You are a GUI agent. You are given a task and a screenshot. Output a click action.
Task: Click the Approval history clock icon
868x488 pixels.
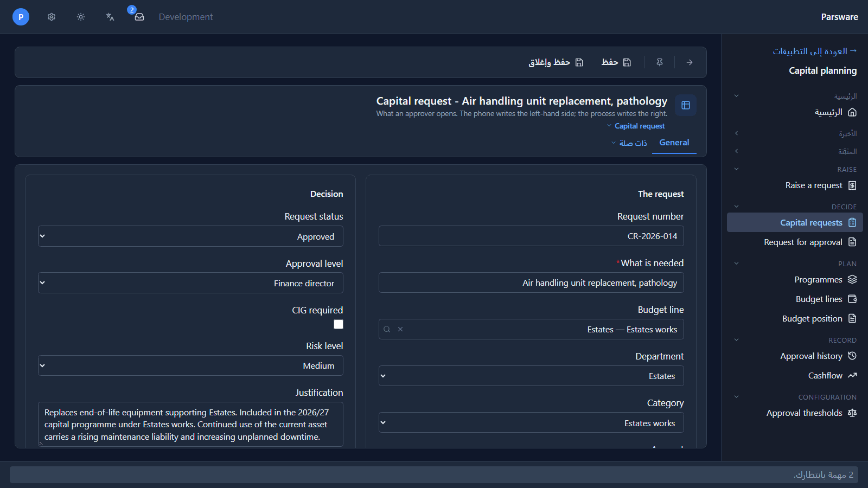click(852, 356)
